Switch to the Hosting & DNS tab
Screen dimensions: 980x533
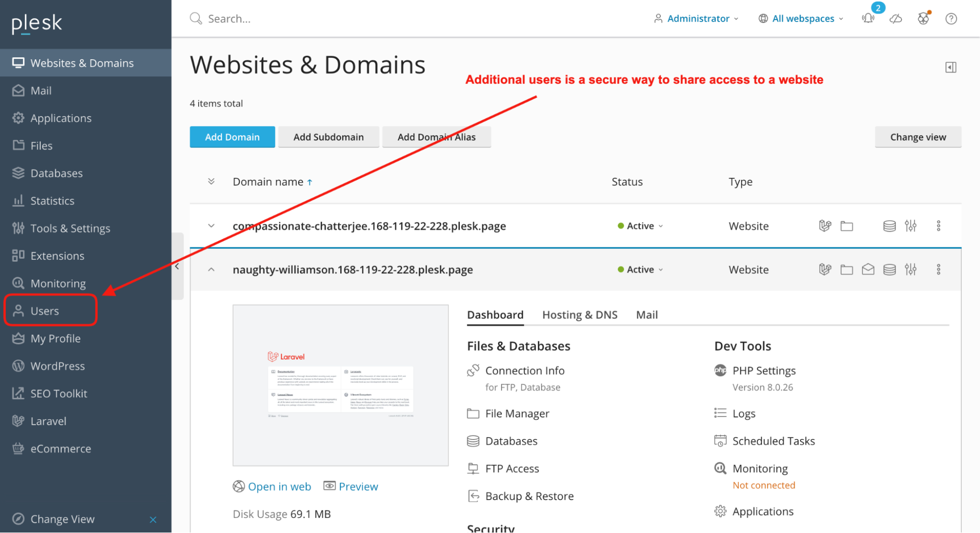point(579,315)
